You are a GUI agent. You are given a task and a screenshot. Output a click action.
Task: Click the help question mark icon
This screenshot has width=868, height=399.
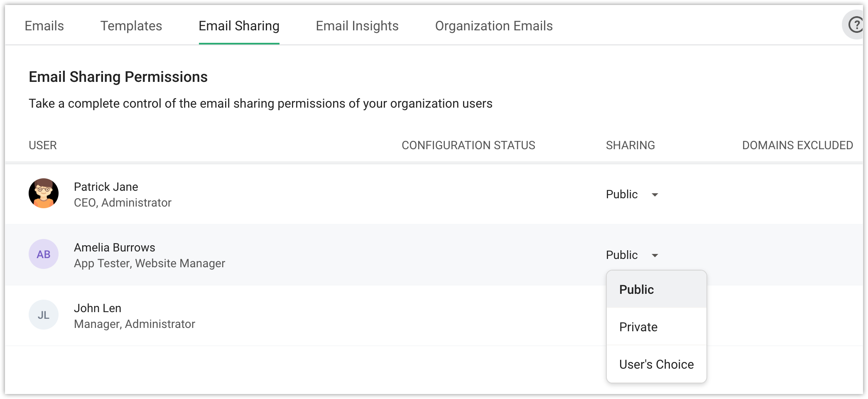(855, 25)
